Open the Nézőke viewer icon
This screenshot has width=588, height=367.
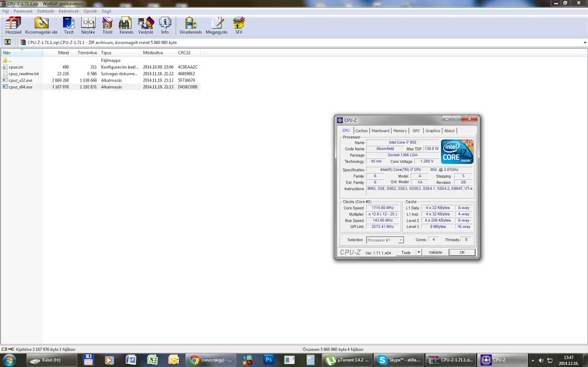(88, 25)
